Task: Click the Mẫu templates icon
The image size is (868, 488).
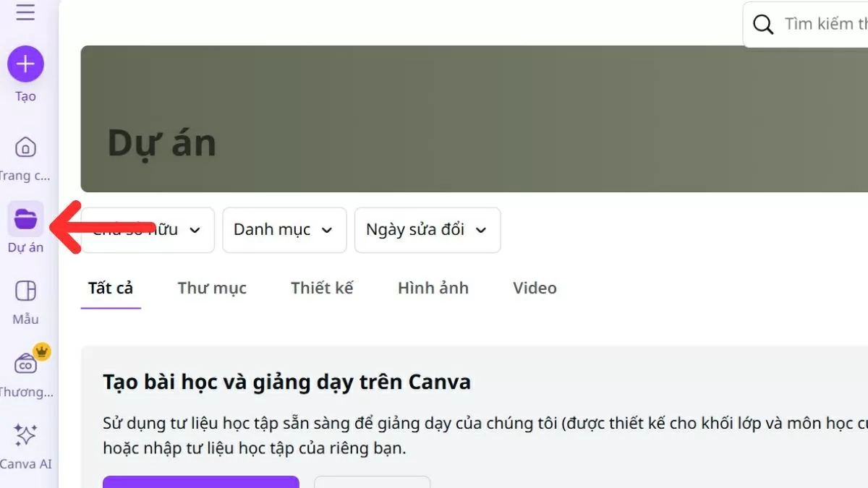Action: (x=25, y=291)
